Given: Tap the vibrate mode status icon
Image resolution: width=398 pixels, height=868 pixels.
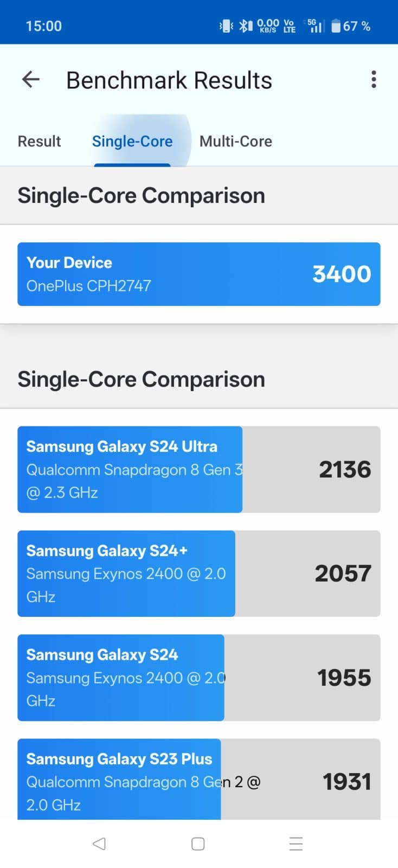Looking at the screenshot, I should pyautogui.click(x=226, y=26).
